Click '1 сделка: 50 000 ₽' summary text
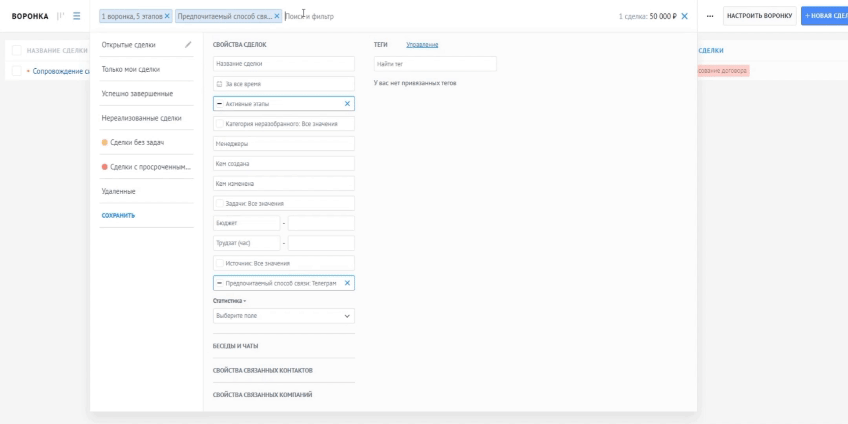This screenshot has width=848, height=424. (648, 16)
